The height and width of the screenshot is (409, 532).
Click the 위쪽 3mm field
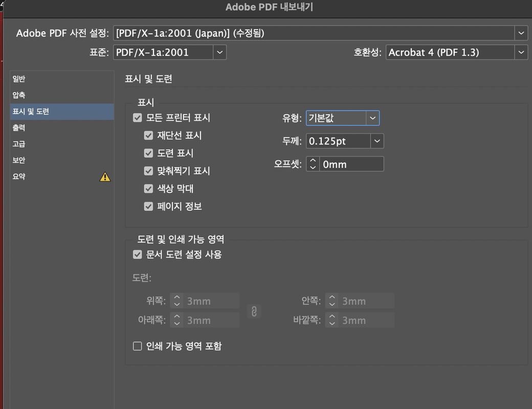tap(211, 300)
